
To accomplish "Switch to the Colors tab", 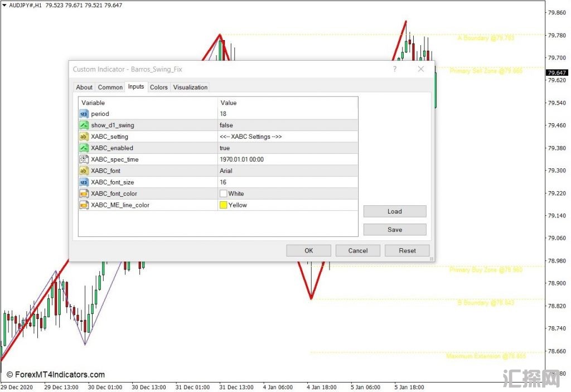I will pos(158,87).
